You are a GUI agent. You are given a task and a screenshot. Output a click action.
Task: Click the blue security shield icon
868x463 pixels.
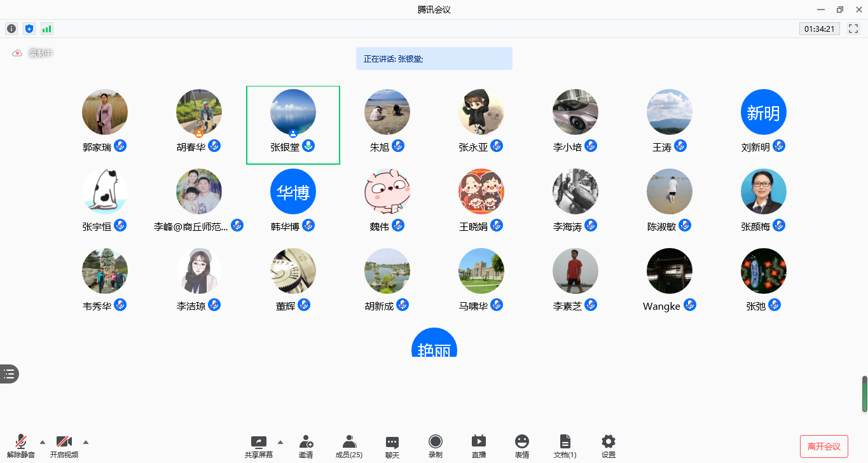click(x=29, y=29)
